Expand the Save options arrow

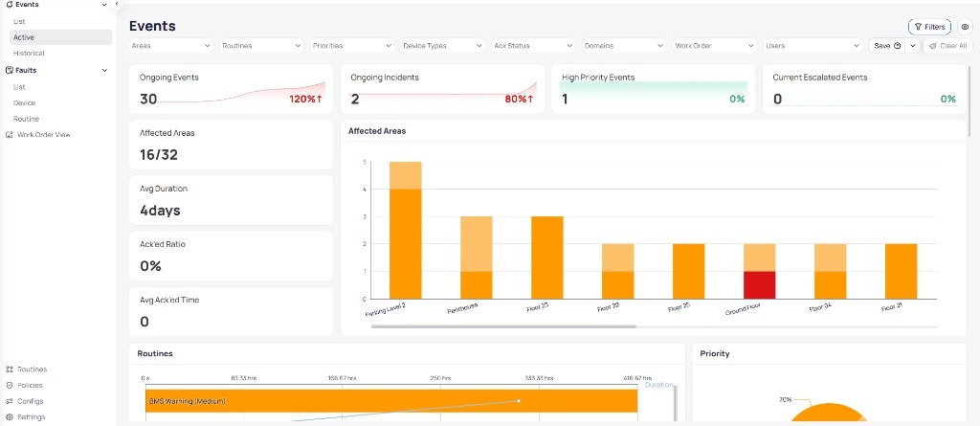pos(912,46)
